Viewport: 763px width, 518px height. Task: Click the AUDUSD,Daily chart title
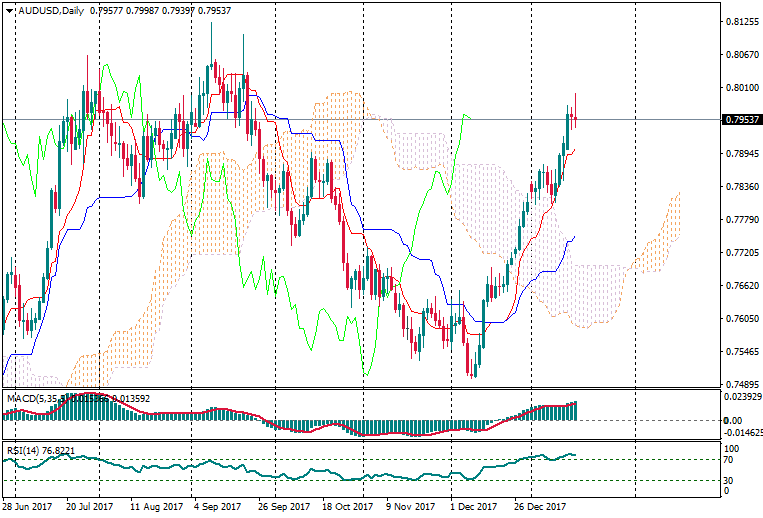point(51,11)
